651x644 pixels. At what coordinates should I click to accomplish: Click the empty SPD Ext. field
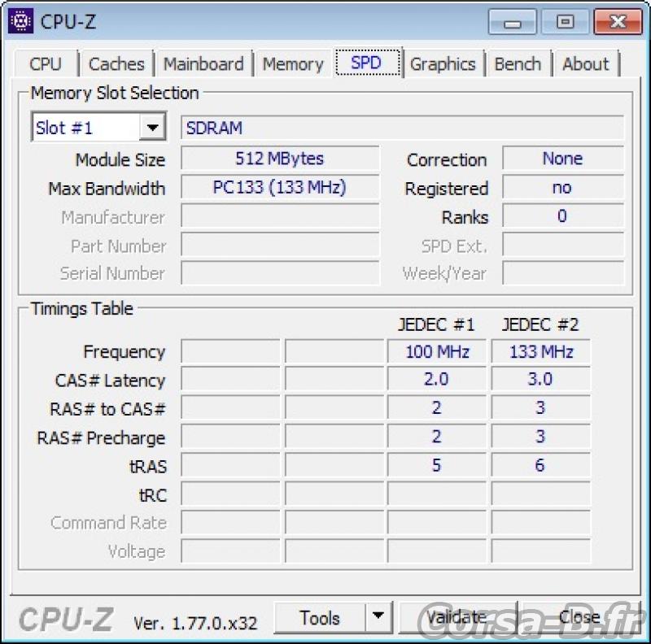pos(563,245)
